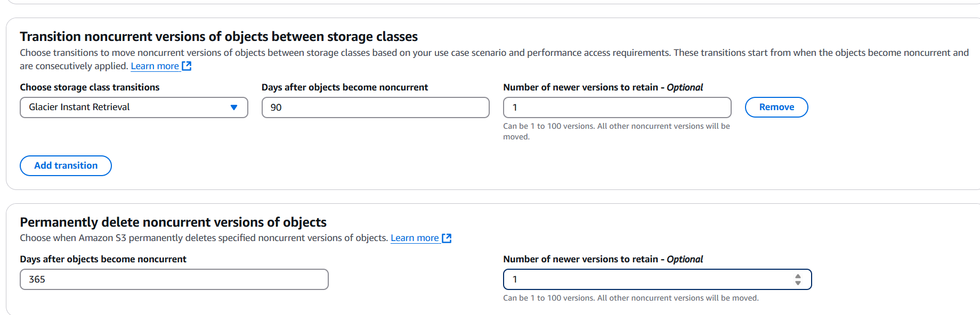The image size is (980, 315).
Task: Open Learn more link in the permanently delete section
Action: coord(415,238)
